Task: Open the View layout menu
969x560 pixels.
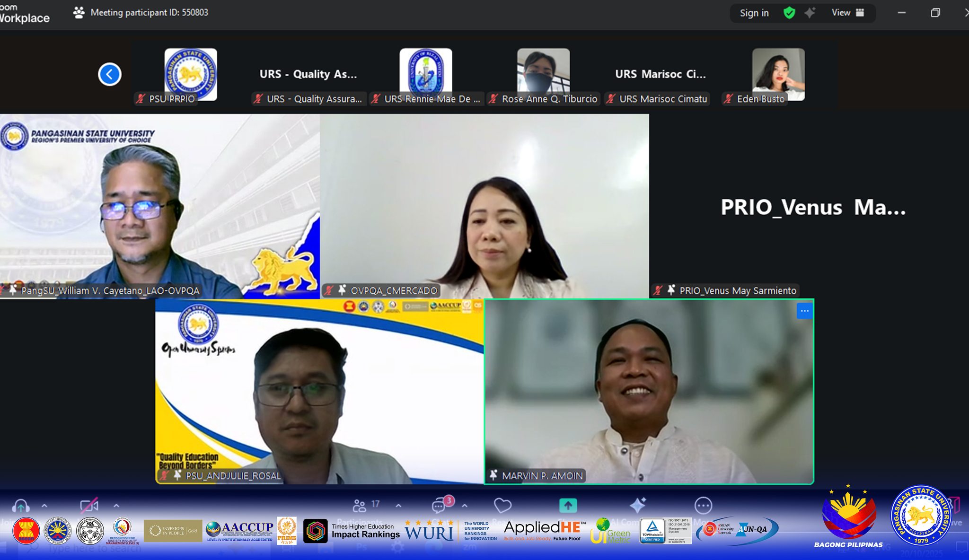Action: coord(847,13)
